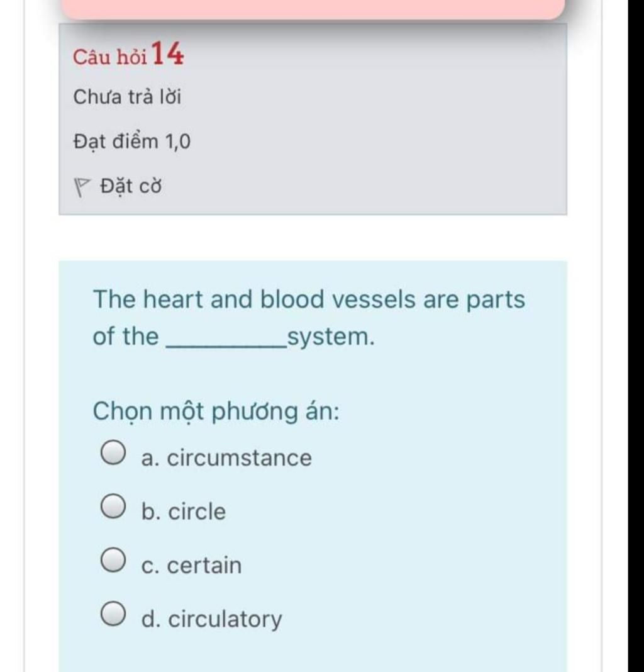Click the pink banner at the top
The image size is (644, 672).
point(313,9)
